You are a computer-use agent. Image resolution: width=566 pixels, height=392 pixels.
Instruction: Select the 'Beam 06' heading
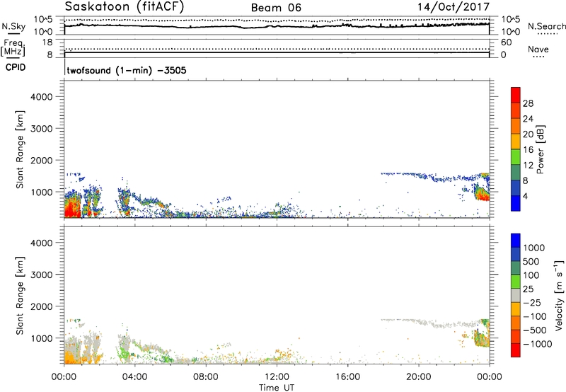(276, 8)
